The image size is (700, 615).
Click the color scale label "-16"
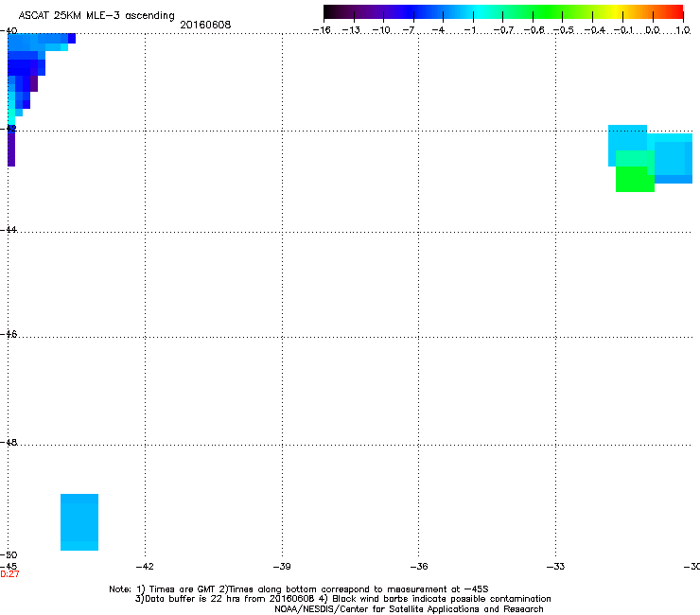coord(322,30)
